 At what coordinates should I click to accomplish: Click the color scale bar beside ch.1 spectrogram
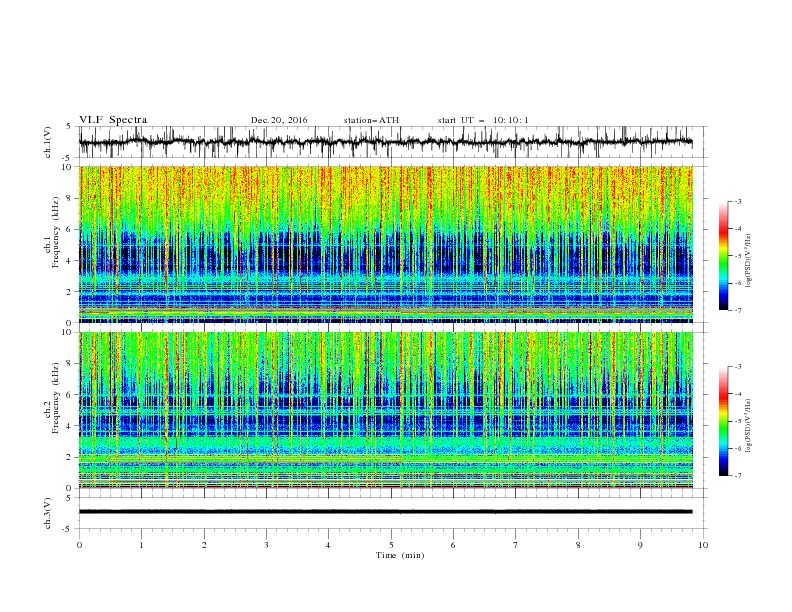[724, 255]
